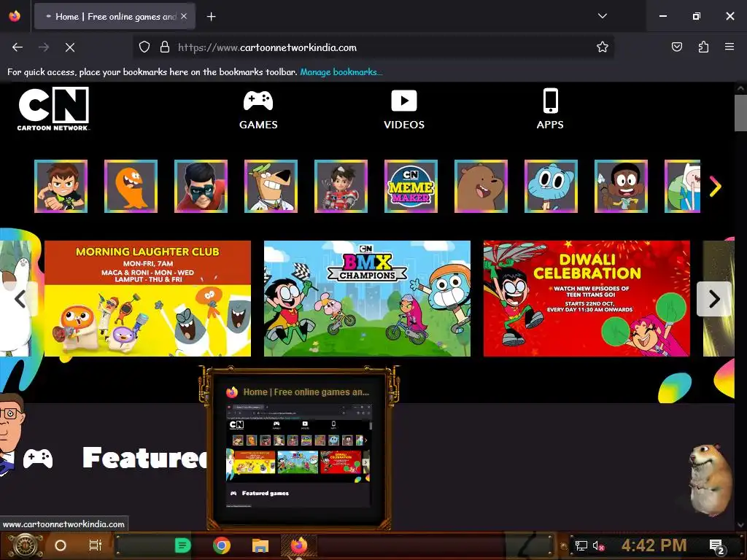747x560 pixels.
Task: Open a new browser tab
Action: pyautogui.click(x=211, y=17)
